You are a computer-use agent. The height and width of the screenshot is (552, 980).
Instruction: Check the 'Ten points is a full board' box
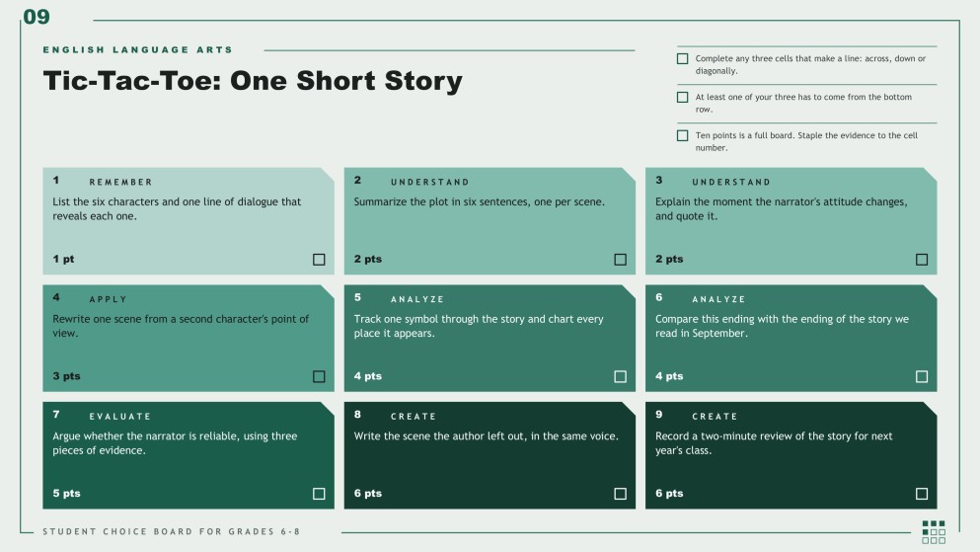tap(683, 135)
